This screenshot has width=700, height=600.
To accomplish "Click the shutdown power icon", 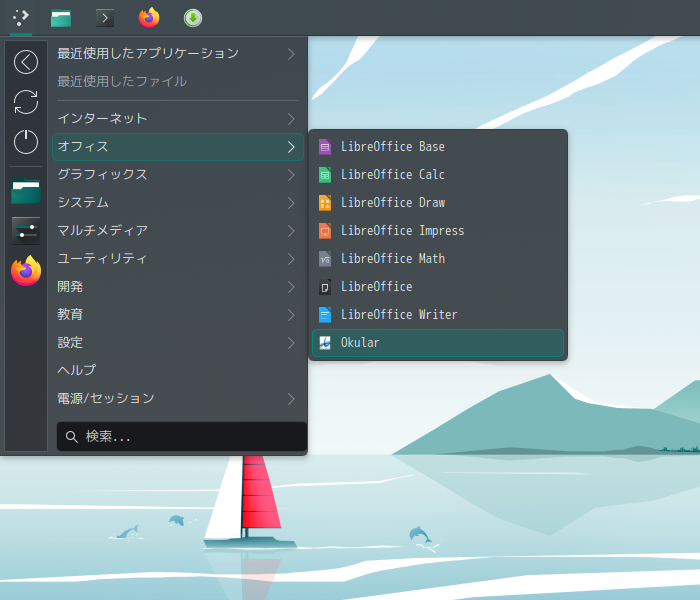I will click(26, 142).
